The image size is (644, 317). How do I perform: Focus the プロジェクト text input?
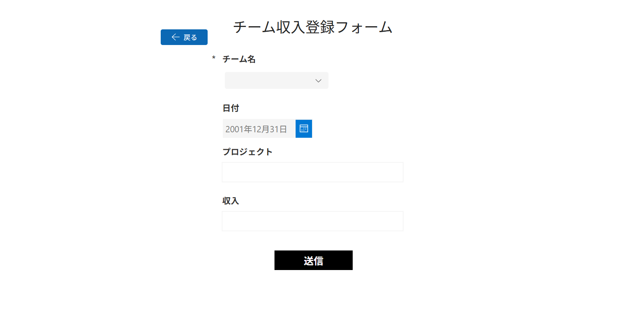pos(312,172)
